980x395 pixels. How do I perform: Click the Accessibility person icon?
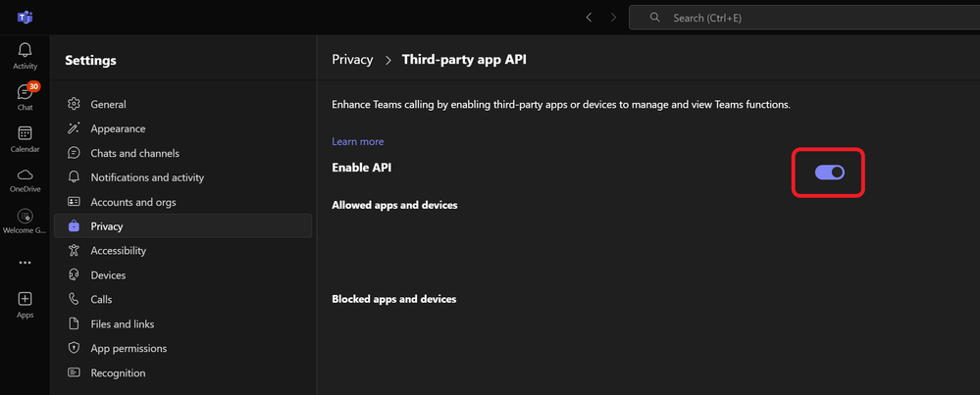point(74,250)
